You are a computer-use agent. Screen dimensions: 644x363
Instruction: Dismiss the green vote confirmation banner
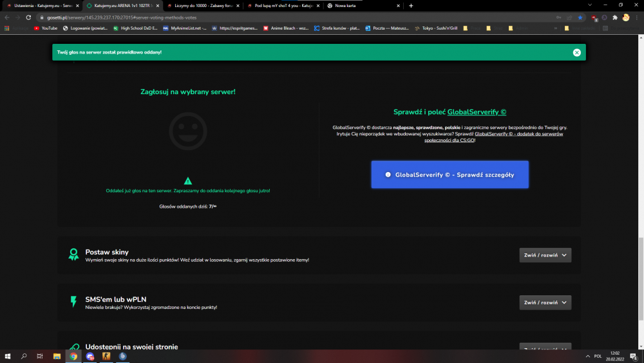click(x=576, y=52)
